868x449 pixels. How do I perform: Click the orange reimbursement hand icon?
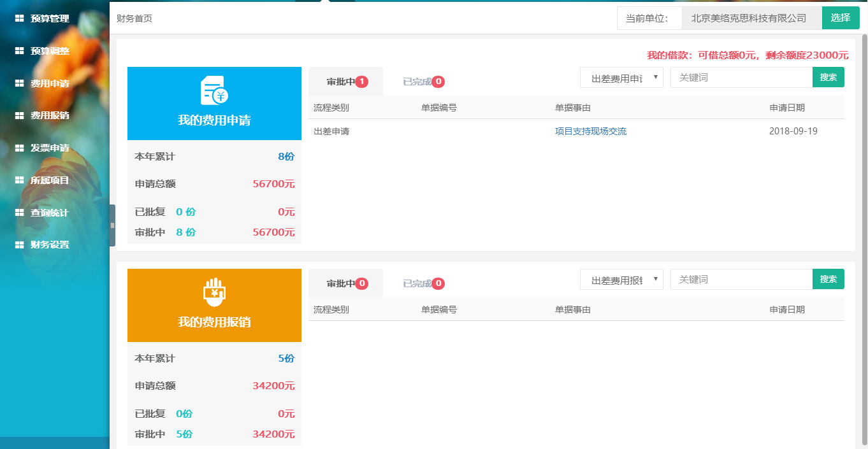214,292
